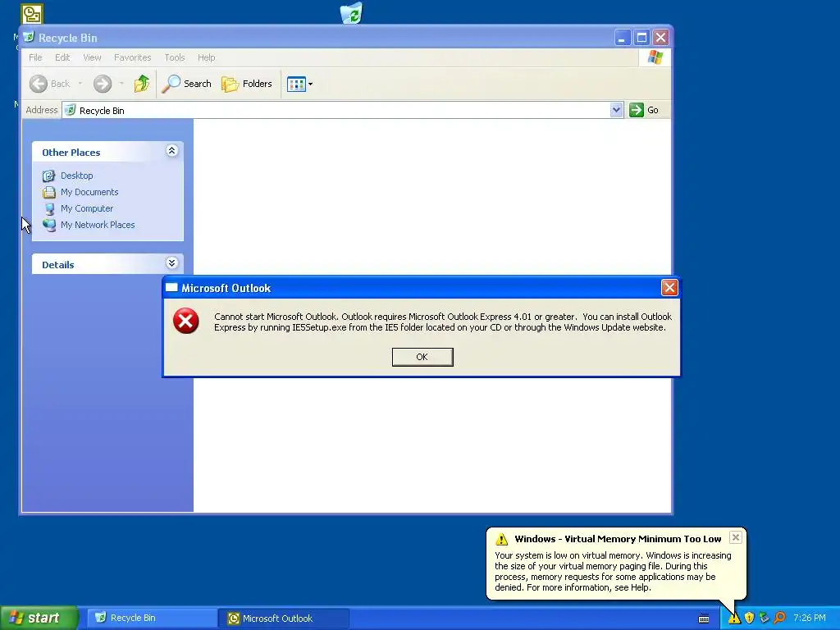This screenshot has width=840, height=630.
Task: Open the Back history dropdown arrow
Action: [x=80, y=84]
